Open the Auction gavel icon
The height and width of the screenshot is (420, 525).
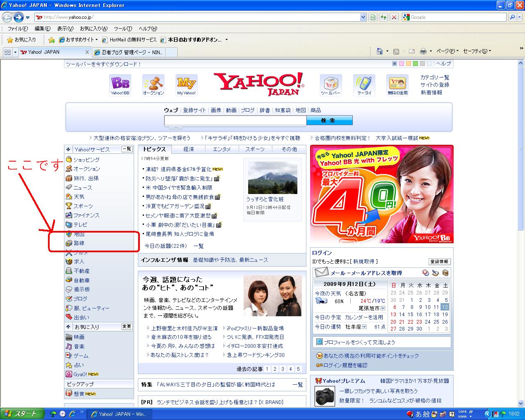[x=153, y=85]
